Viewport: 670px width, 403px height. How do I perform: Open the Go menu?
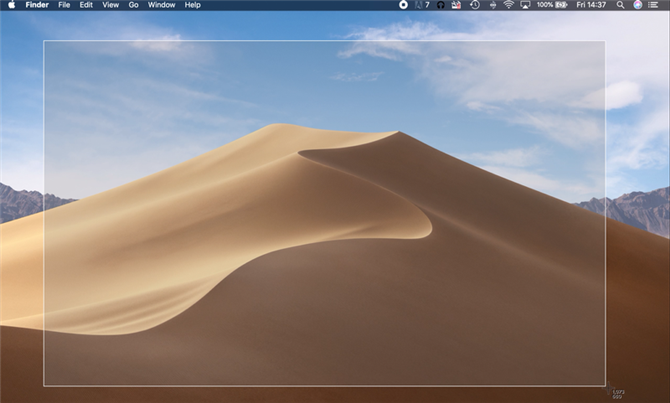[x=133, y=5]
